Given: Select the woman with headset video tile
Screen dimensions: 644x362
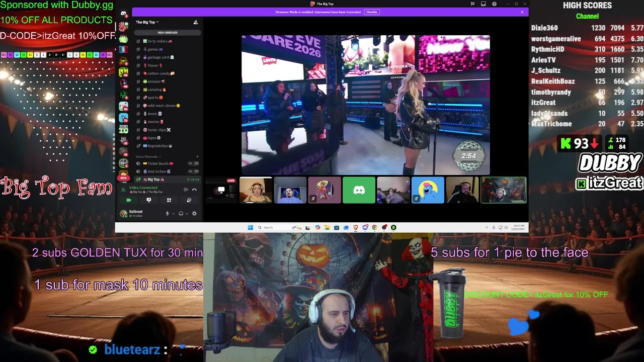Looking at the screenshot, I should tap(256, 190).
